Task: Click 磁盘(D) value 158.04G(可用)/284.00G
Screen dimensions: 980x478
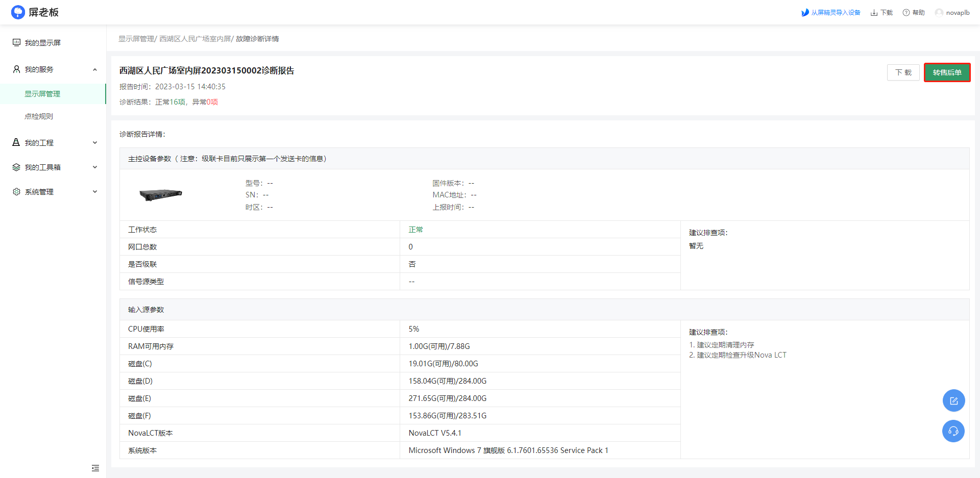Action: (x=448, y=381)
